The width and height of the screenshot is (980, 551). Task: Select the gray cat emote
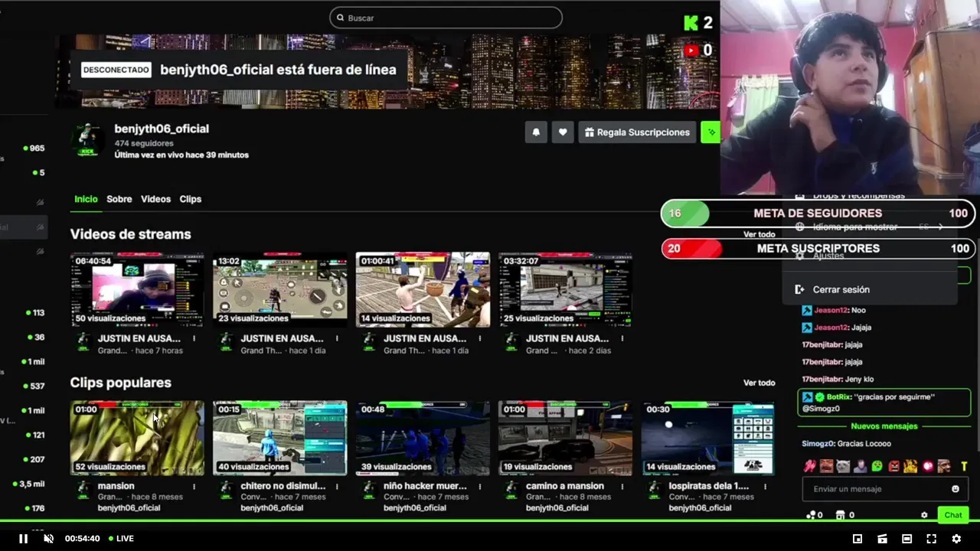click(843, 466)
